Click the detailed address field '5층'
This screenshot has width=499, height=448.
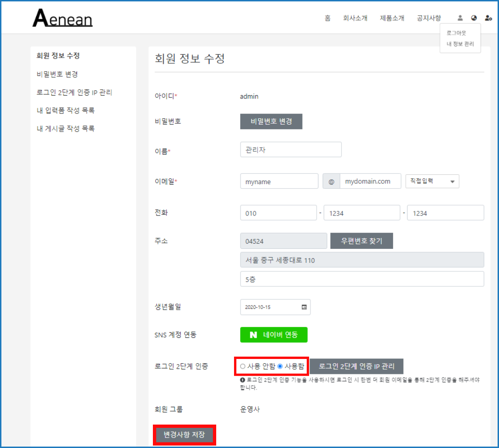coord(361,279)
